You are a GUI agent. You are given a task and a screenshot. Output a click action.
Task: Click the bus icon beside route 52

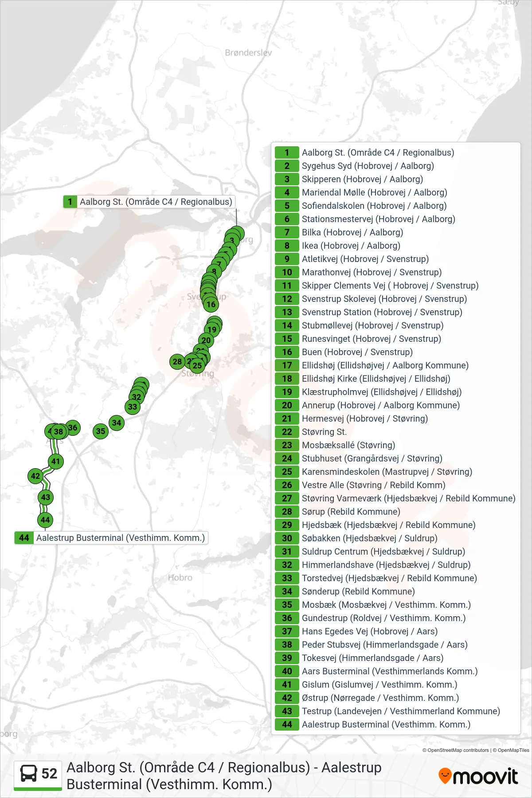29,774
